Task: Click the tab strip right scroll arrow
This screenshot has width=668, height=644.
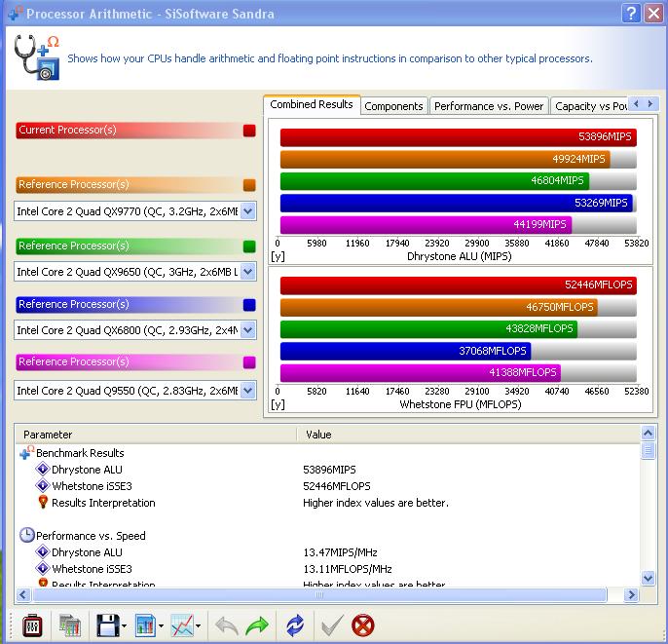Action: coord(649,103)
